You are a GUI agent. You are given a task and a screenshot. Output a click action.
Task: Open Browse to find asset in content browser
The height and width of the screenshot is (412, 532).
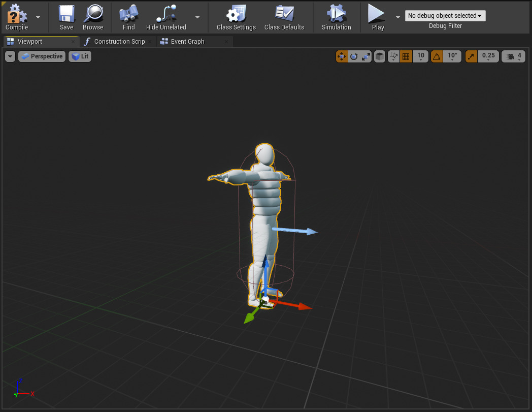93,14
